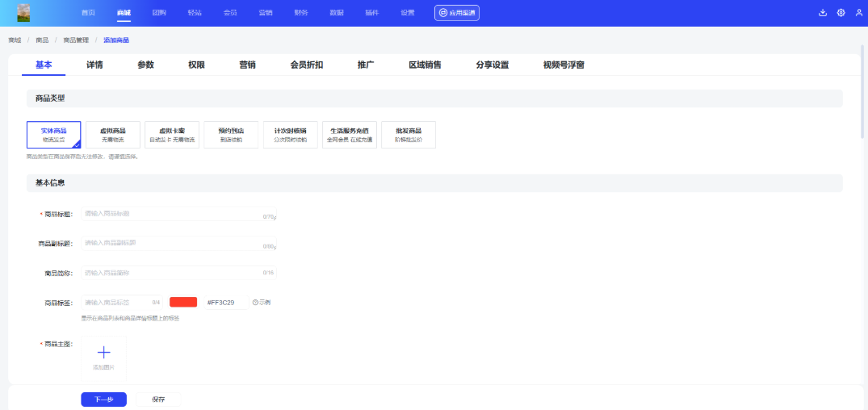Viewport: 868px width, 410px height.
Task: Open the 应用渠道 channel button
Action: [x=457, y=13]
